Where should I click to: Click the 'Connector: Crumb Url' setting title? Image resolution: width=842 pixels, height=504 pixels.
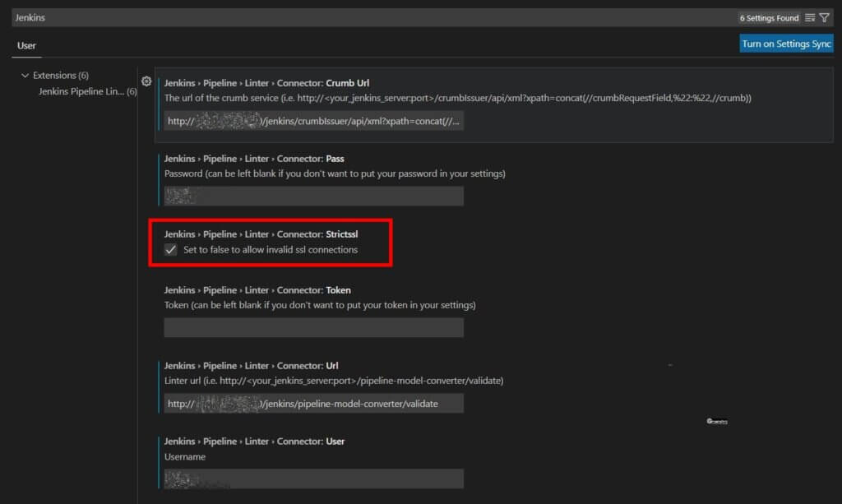coord(266,83)
